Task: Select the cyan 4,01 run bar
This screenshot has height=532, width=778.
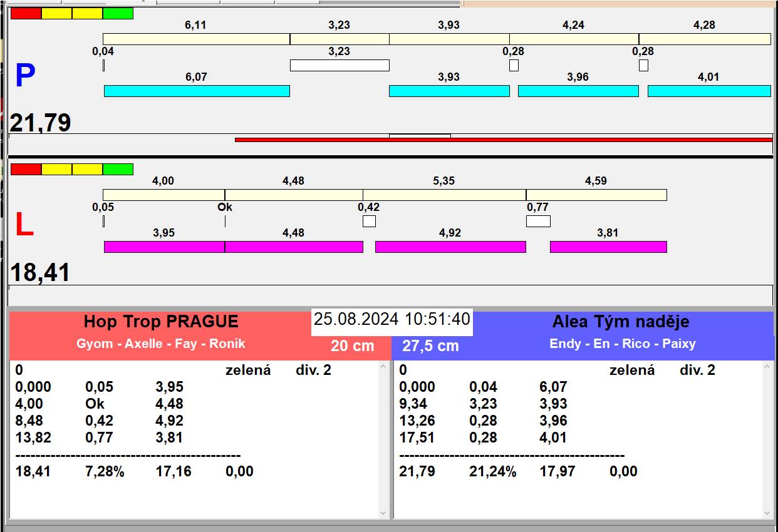Action: pos(709,91)
